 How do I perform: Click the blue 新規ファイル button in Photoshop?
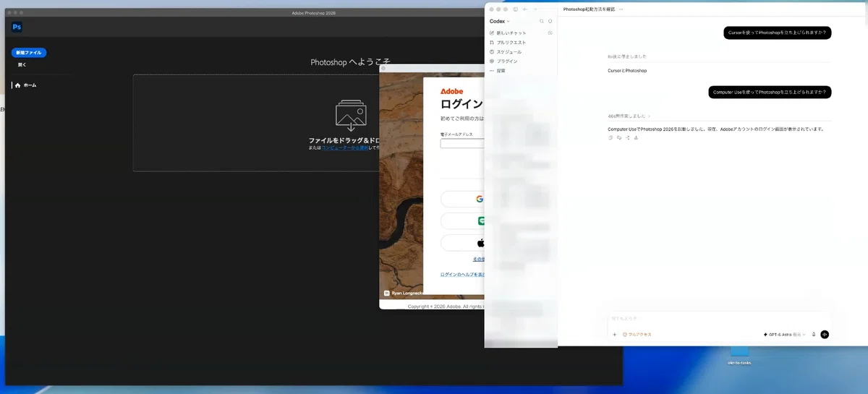pos(29,53)
